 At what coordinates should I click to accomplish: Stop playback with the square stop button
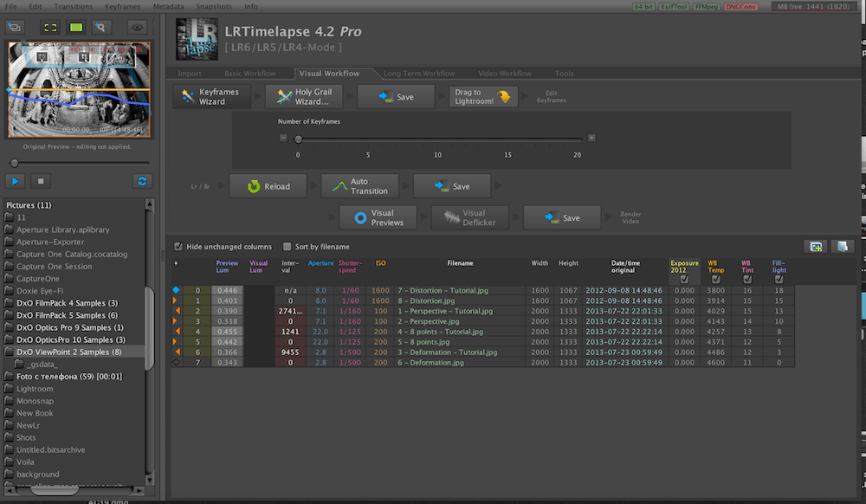click(41, 181)
